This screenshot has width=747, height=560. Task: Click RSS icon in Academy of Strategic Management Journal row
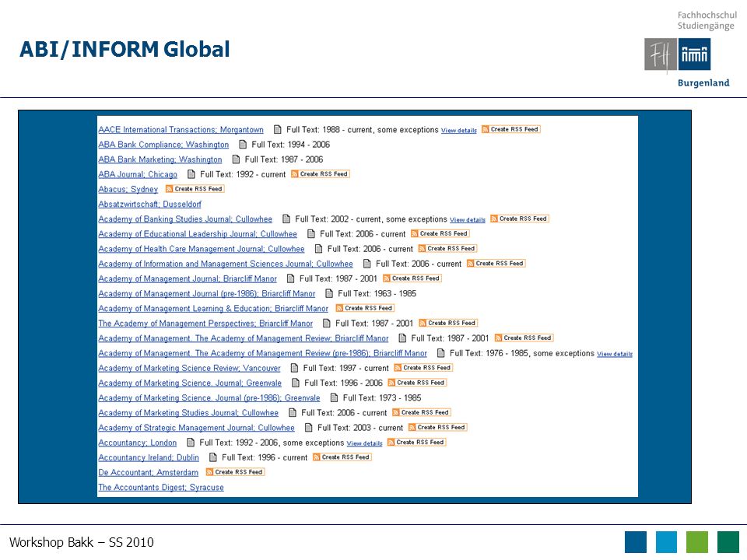412,427
